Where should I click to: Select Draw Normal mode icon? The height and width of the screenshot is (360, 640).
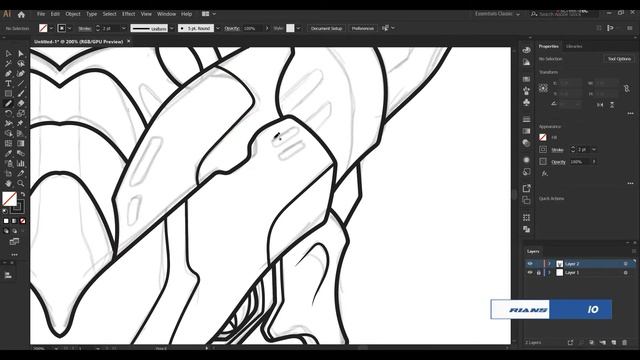(x=6, y=231)
